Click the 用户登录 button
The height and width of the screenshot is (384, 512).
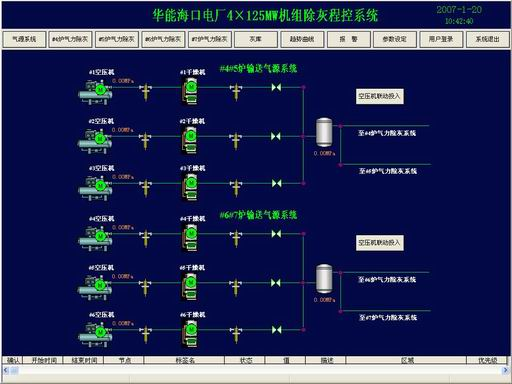pyautogui.click(x=441, y=39)
